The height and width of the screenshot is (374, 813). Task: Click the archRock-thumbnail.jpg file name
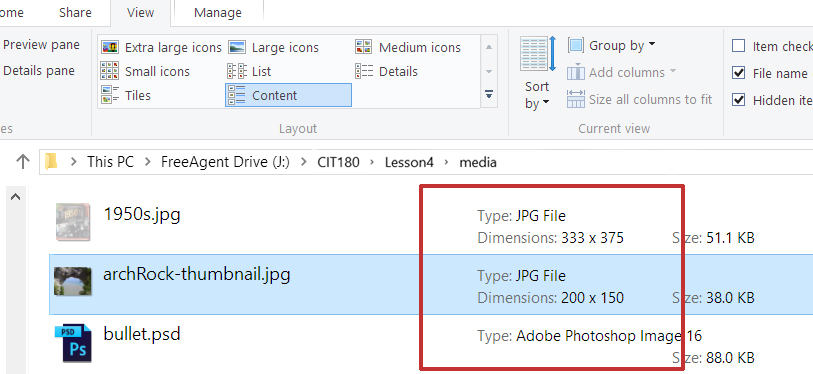[197, 274]
